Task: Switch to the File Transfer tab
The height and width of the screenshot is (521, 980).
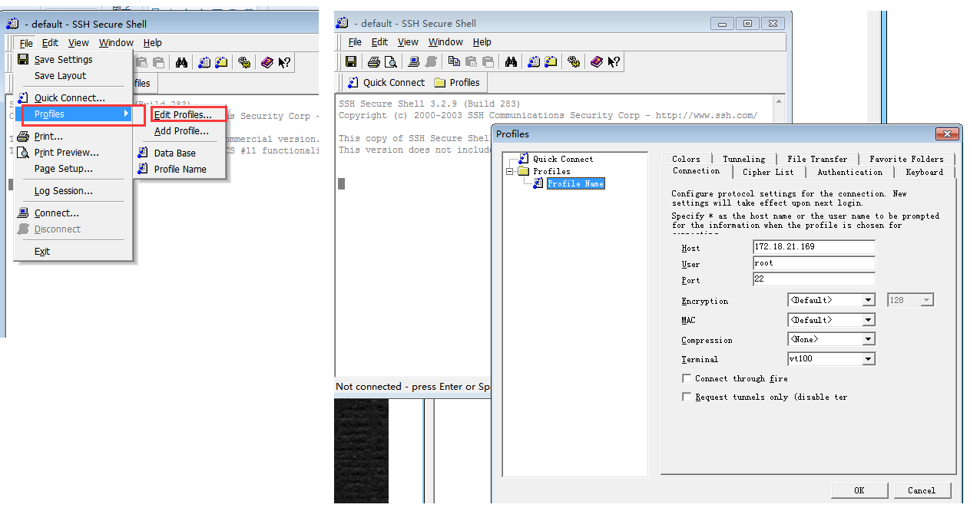Action: pyautogui.click(x=817, y=159)
